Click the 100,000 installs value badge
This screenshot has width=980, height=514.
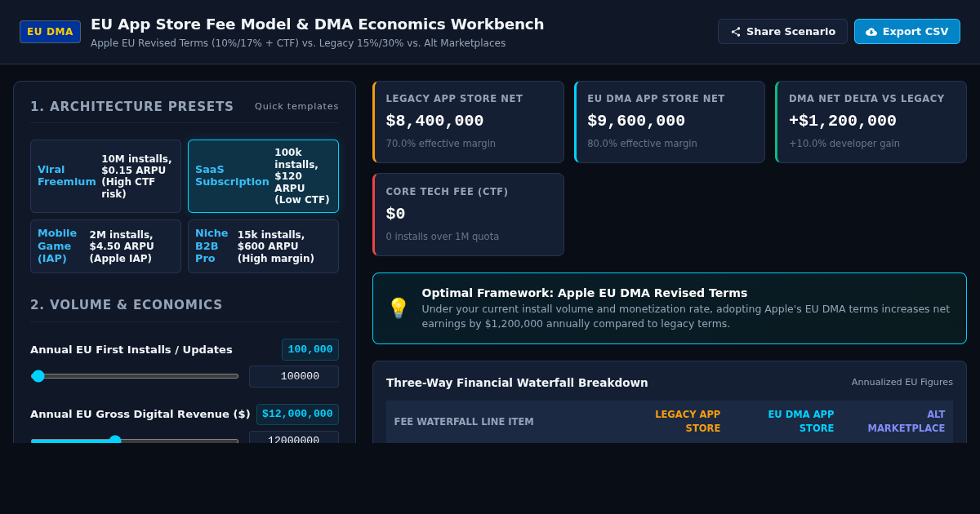(x=310, y=349)
